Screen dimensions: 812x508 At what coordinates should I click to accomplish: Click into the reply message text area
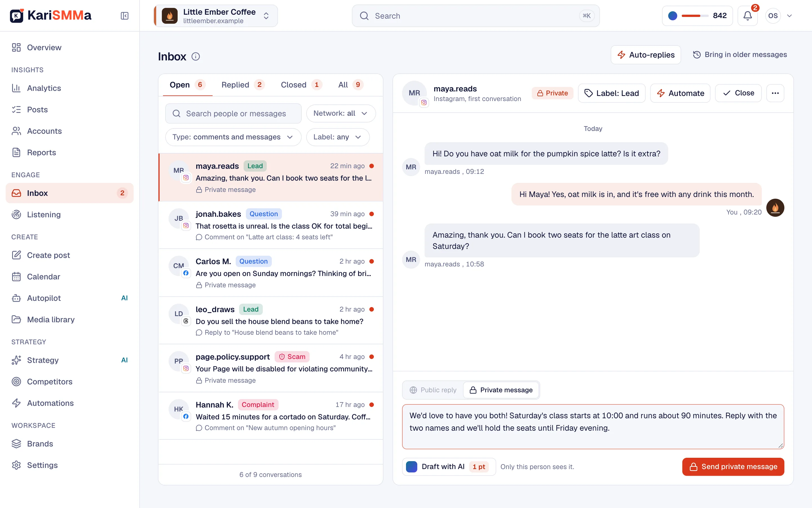coord(593,426)
